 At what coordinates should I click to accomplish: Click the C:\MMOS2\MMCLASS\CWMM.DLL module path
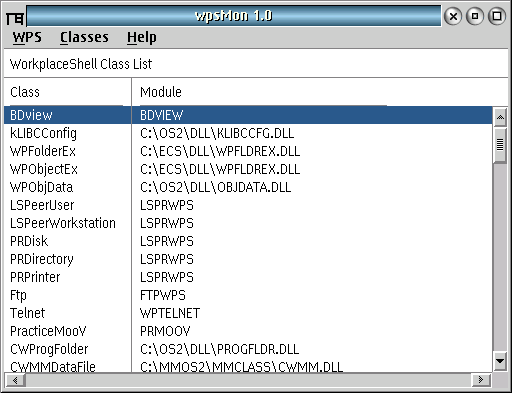click(241, 367)
